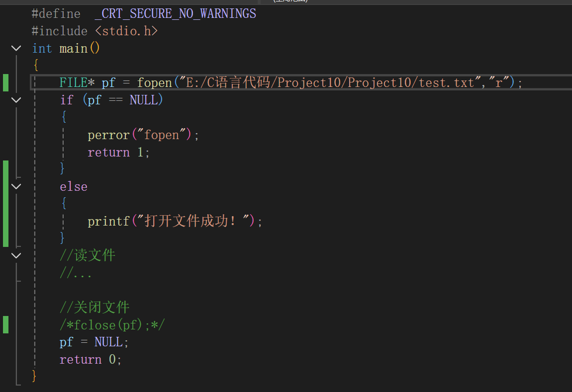This screenshot has width=572, height=392.
Task: Click the perror("fopen") statement
Action: coord(143,135)
